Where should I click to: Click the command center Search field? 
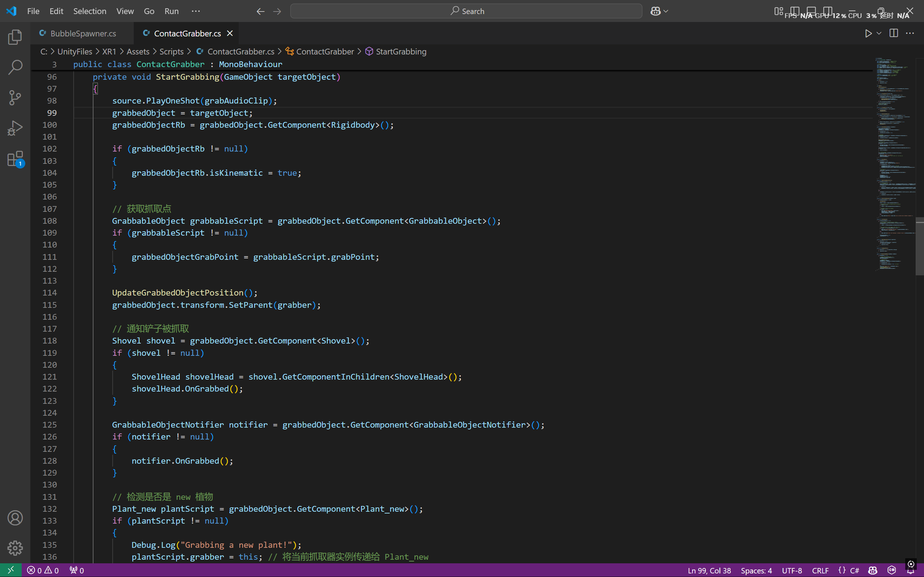(466, 11)
